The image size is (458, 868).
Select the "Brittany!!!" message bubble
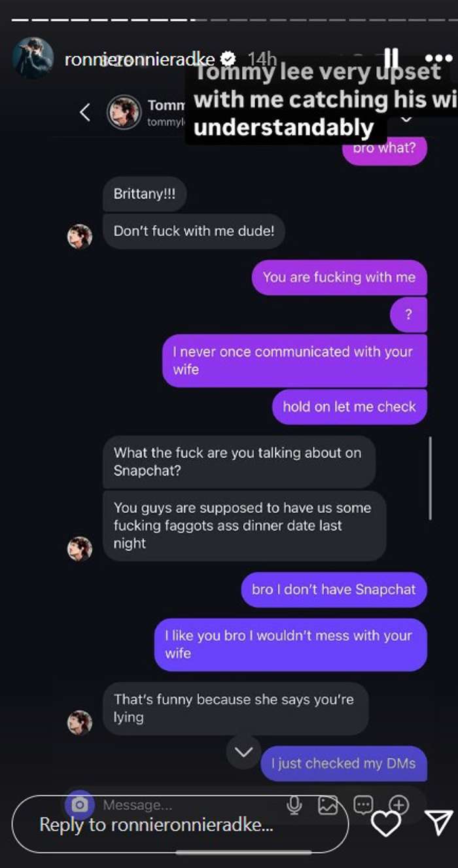pyautogui.click(x=145, y=194)
